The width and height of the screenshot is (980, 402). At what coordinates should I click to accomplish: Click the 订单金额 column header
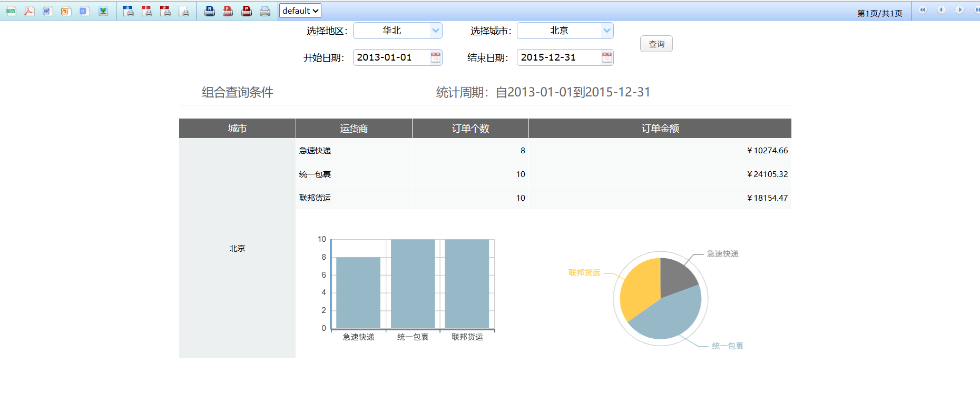(x=660, y=129)
